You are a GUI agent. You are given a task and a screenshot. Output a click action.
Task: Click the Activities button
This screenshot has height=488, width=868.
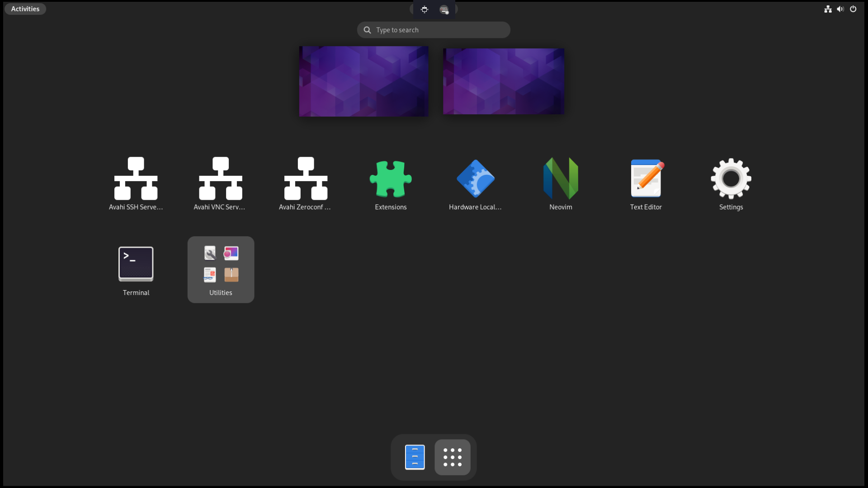tap(25, 9)
